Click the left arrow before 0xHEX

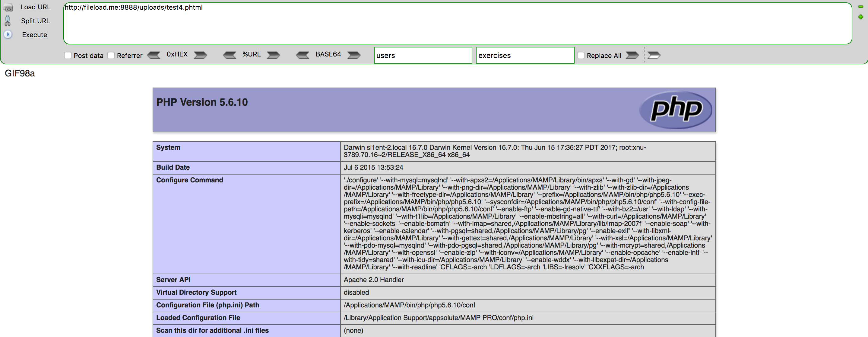[x=154, y=55]
